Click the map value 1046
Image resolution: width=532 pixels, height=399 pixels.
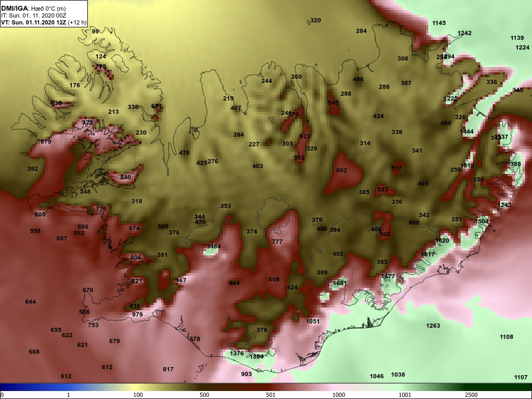pos(377,376)
